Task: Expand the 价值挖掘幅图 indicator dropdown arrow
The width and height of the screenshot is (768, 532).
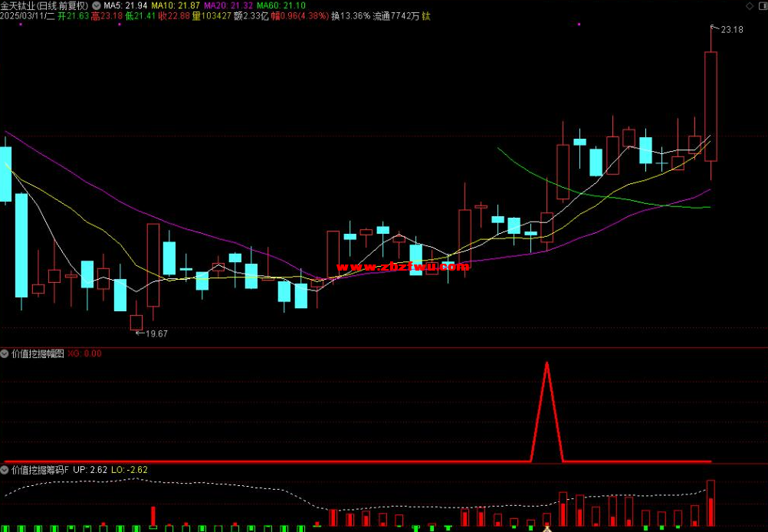Action: (5, 353)
